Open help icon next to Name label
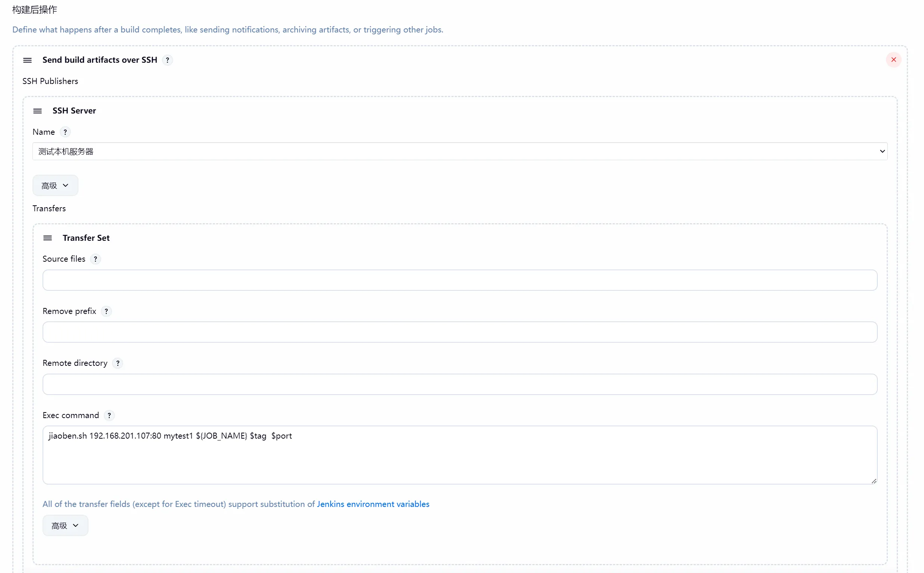924x573 pixels. [65, 132]
